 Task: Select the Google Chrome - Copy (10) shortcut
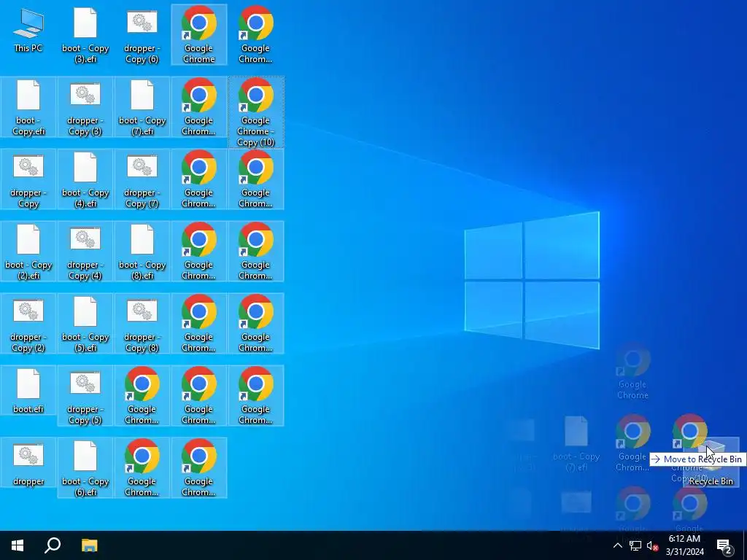point(256,112)
